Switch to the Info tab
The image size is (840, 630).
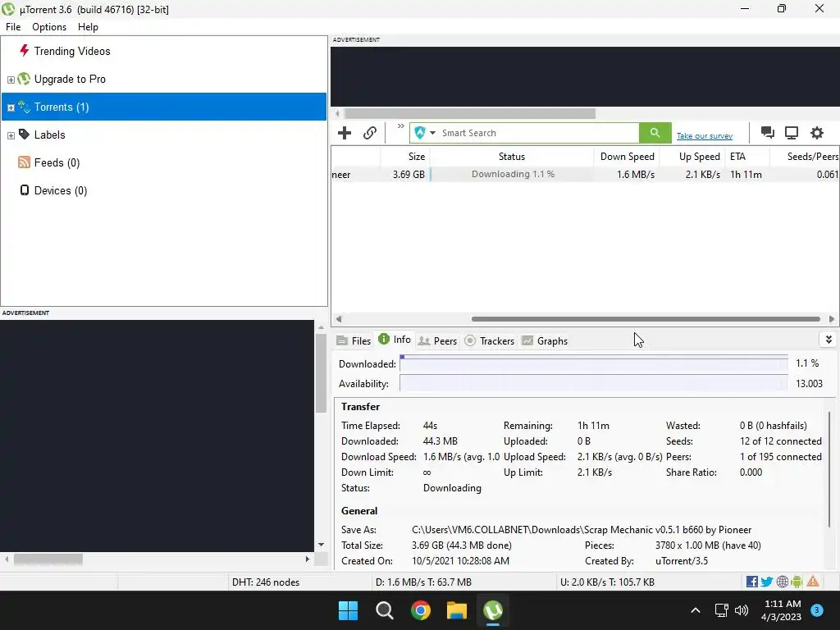395,340
